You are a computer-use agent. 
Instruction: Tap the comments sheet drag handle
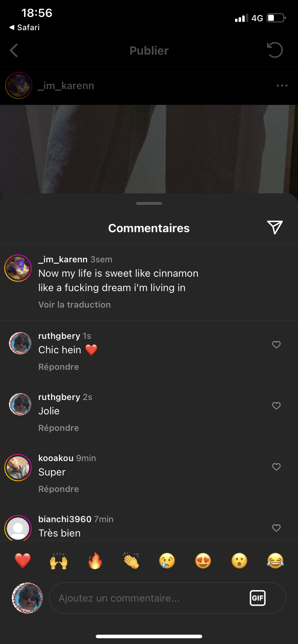point(149,203)
